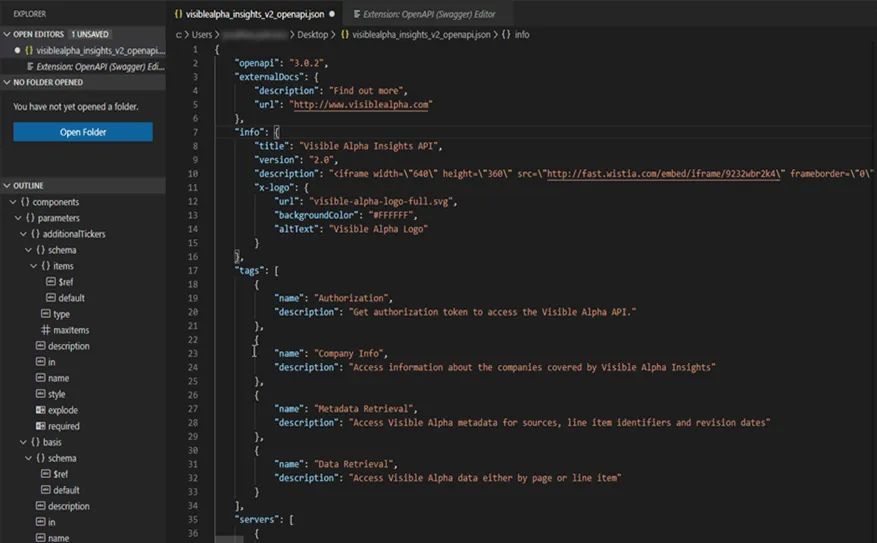
Task: Click the required boolean icon in the outline
Action: click(x=41, y=426)
